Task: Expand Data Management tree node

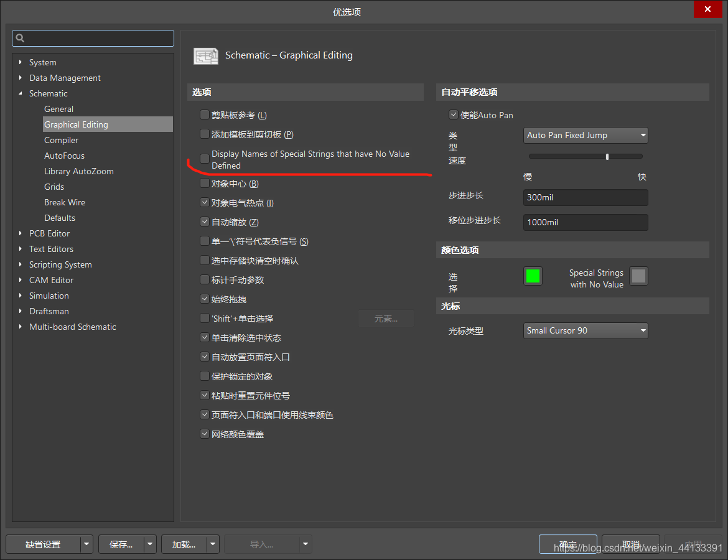Action: (x=21, y=78)
